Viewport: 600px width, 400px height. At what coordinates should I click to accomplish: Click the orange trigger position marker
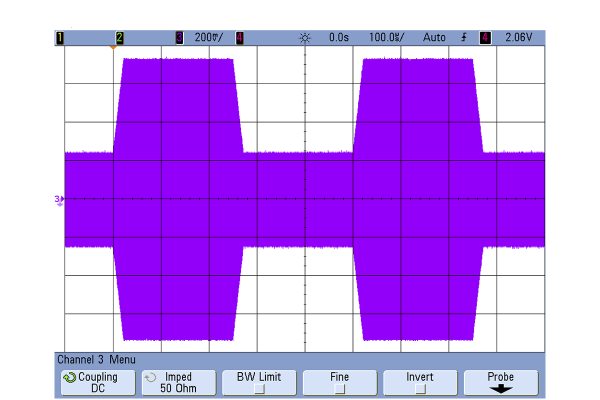(x=112, y=47)
